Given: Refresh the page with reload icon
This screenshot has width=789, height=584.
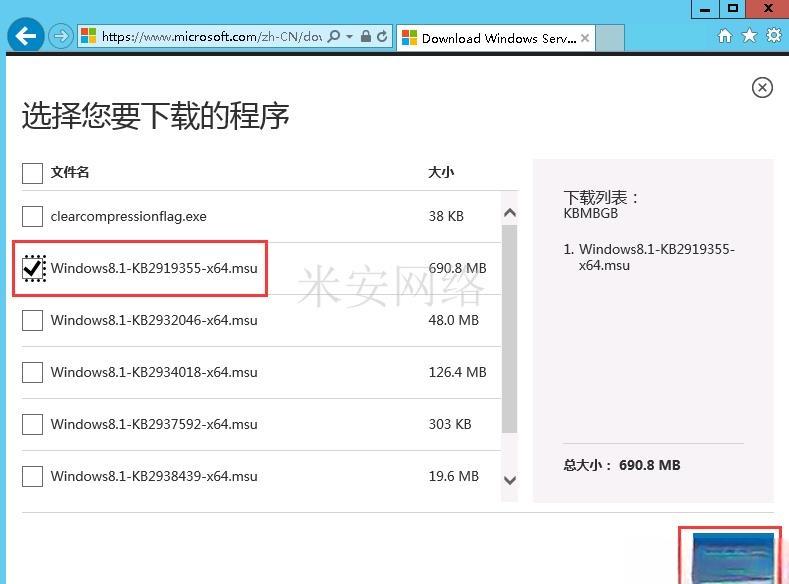Looking at the screenshot, I should point(382,36).
